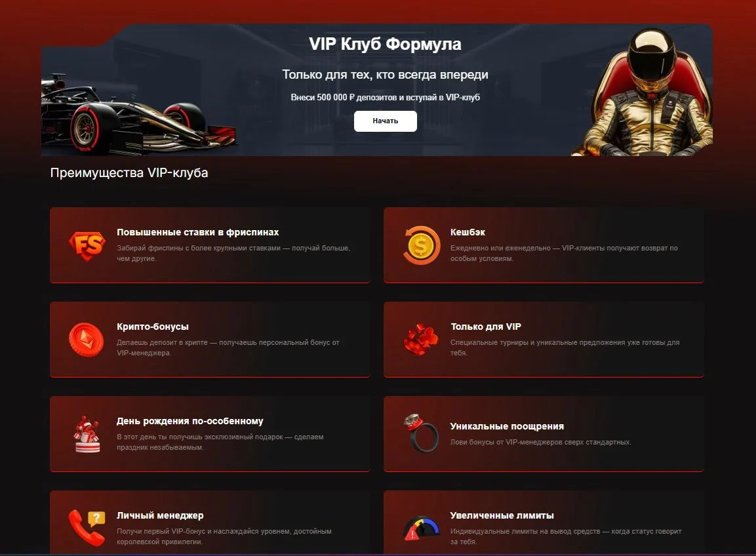Select the Крипто-бонусы heading
This screenshot has width=756, height=556.
tap(152, 327)
